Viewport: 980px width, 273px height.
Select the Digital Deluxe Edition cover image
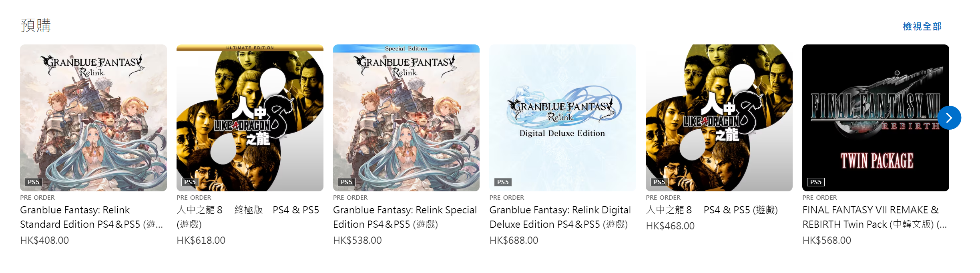(562, 118)
